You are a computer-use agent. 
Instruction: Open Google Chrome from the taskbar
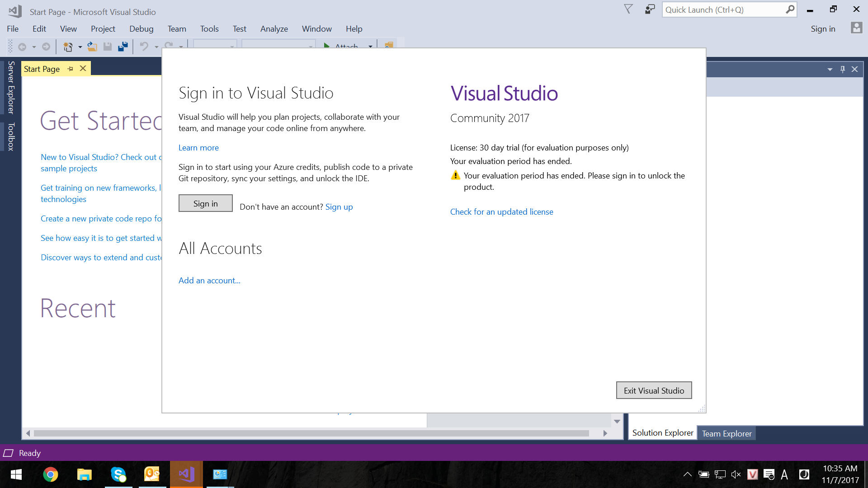[51, 474]
